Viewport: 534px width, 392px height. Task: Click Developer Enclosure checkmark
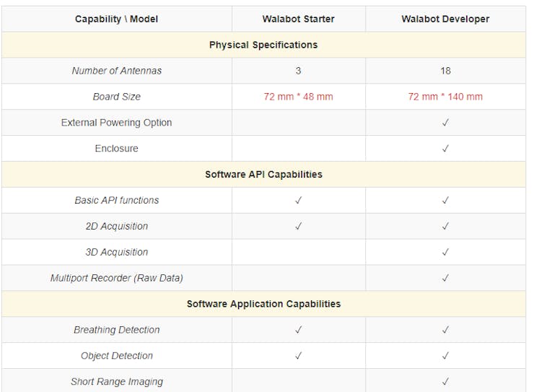[445, 149]
